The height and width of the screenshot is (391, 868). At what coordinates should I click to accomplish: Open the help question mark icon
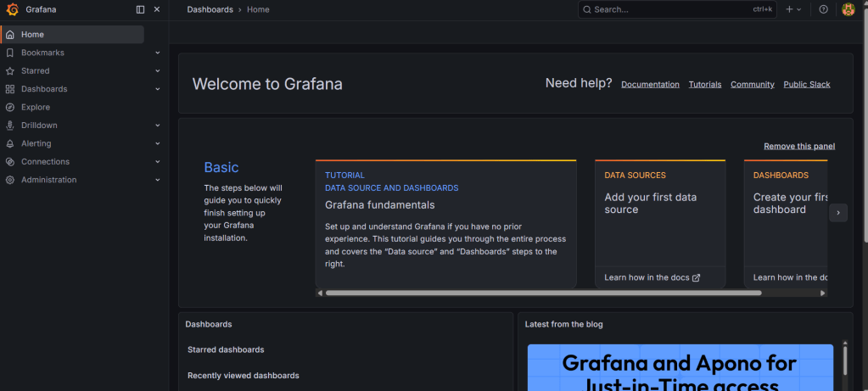823,9
